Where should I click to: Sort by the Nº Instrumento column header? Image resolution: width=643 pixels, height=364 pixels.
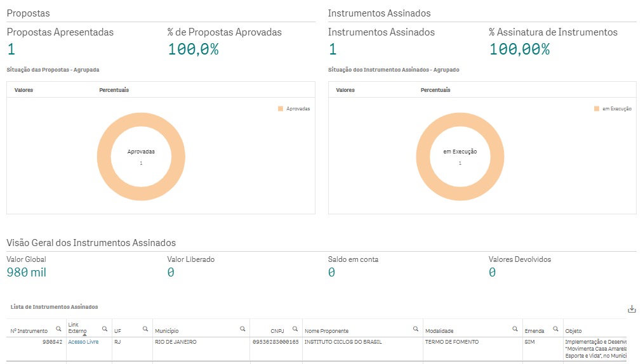pos(29,331)
